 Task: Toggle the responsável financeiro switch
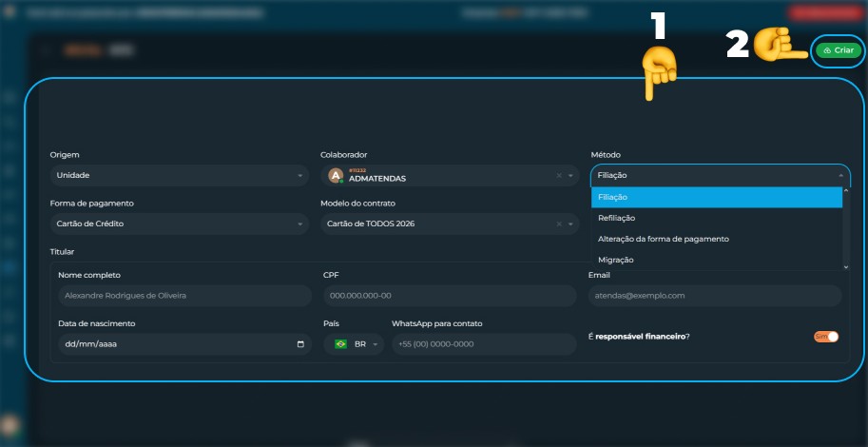(x=826, y=337)
